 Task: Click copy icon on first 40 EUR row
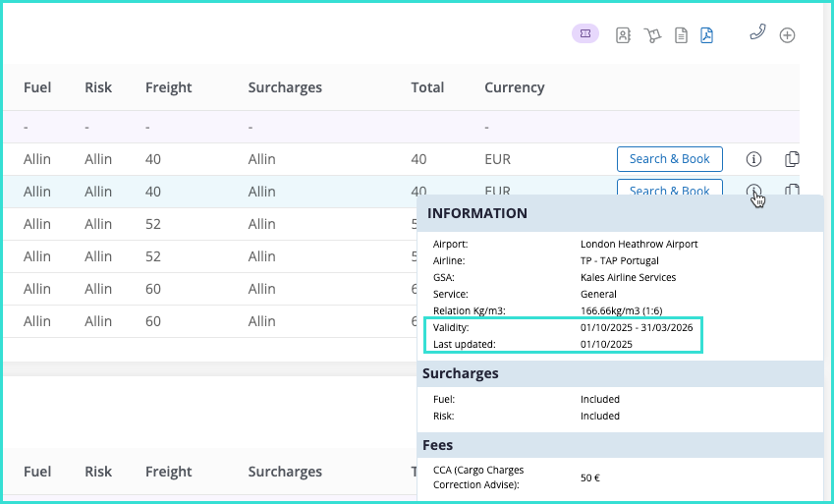coord(792,159)
